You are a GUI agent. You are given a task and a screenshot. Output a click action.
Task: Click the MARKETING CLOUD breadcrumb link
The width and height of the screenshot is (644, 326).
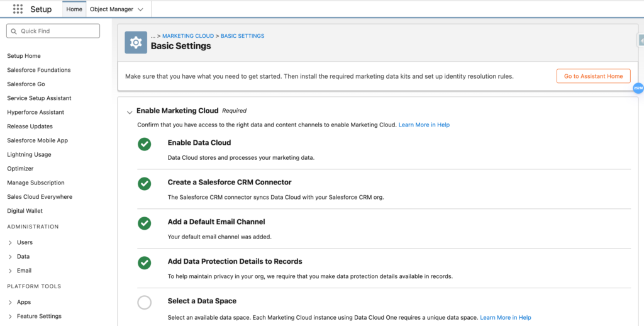click(188, 36)
